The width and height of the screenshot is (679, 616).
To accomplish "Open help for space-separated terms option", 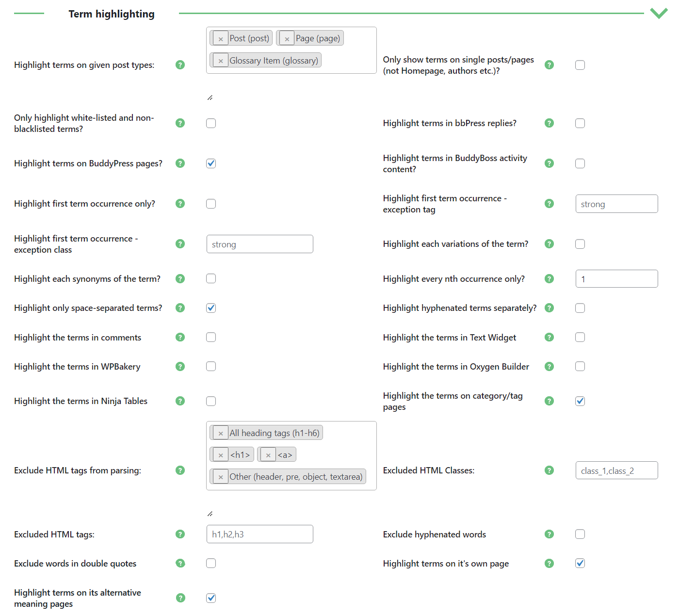I will point(180,308).
